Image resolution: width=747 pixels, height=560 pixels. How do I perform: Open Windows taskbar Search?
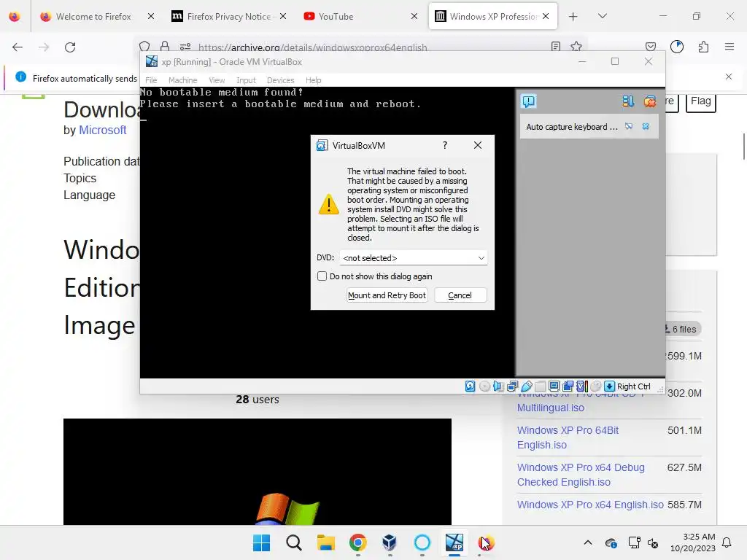(293, 542)
